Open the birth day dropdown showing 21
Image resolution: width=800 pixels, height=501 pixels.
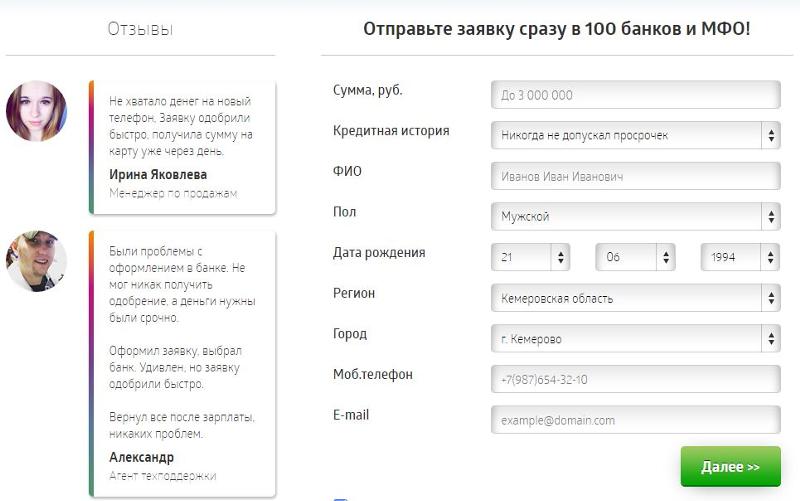click(531, 257)
